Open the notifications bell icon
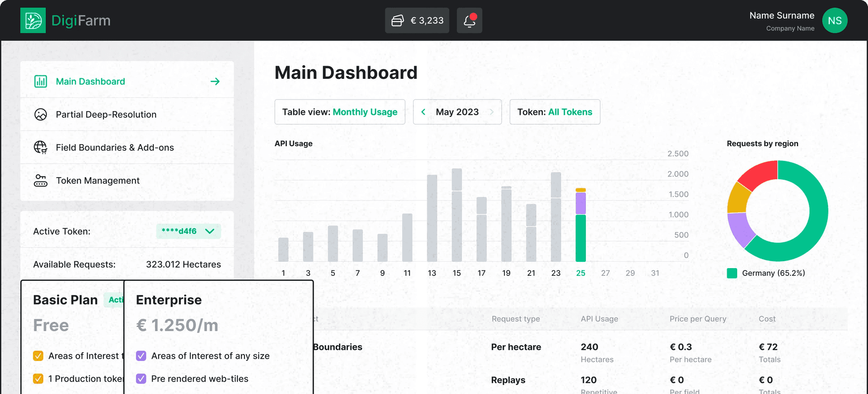The width and height of the screenshot is (868, 394). tap(469, 20)
